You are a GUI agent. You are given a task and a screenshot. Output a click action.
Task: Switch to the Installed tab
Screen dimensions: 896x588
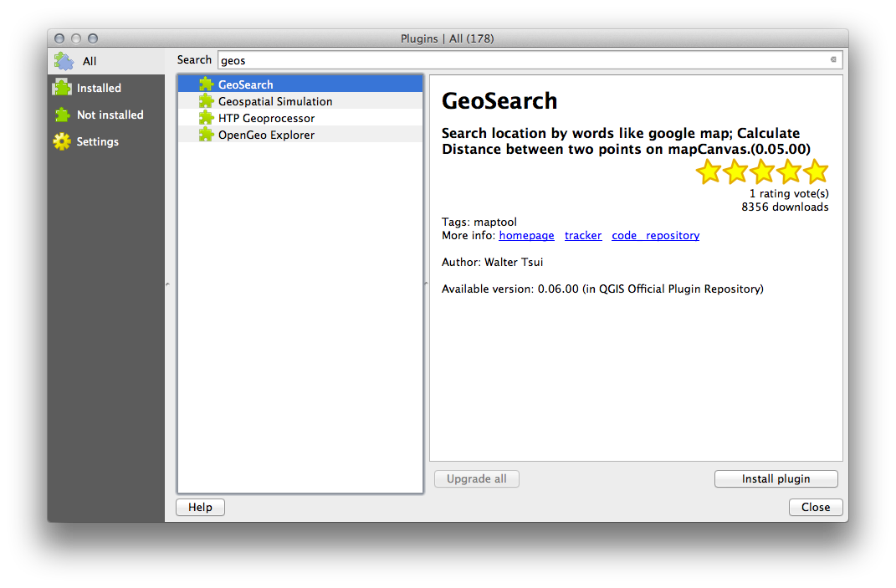[99, 88]
